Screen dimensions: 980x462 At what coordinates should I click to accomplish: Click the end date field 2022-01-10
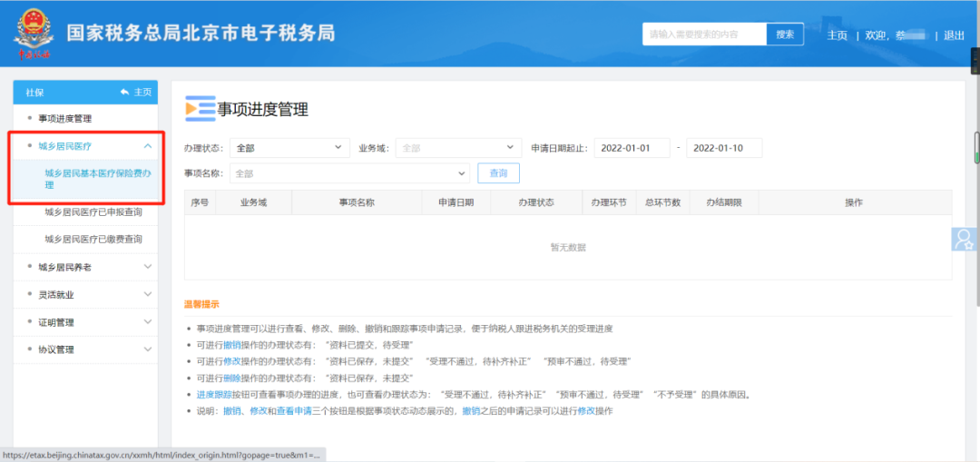point(724,148)
